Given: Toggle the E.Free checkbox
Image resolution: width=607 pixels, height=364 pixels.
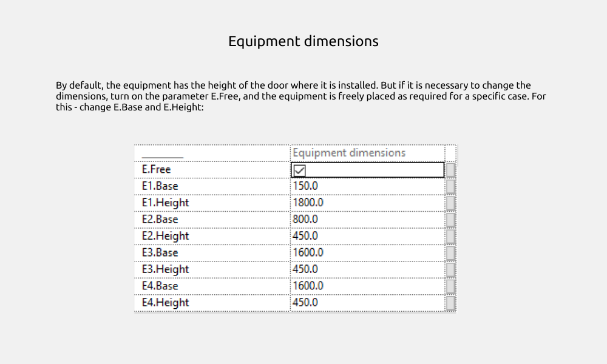Looking at the screenshot, I should [299, 170].
